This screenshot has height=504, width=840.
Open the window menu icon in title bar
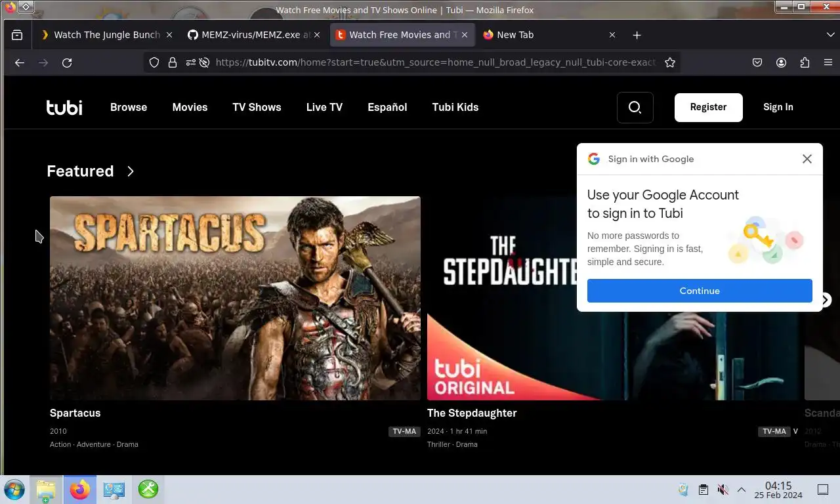[x=26, y=7]
